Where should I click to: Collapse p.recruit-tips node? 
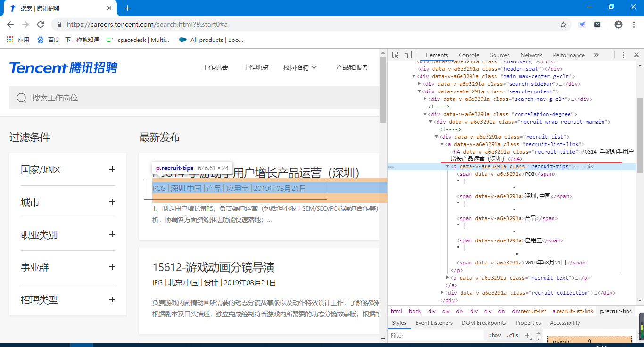tap(448, 166)
